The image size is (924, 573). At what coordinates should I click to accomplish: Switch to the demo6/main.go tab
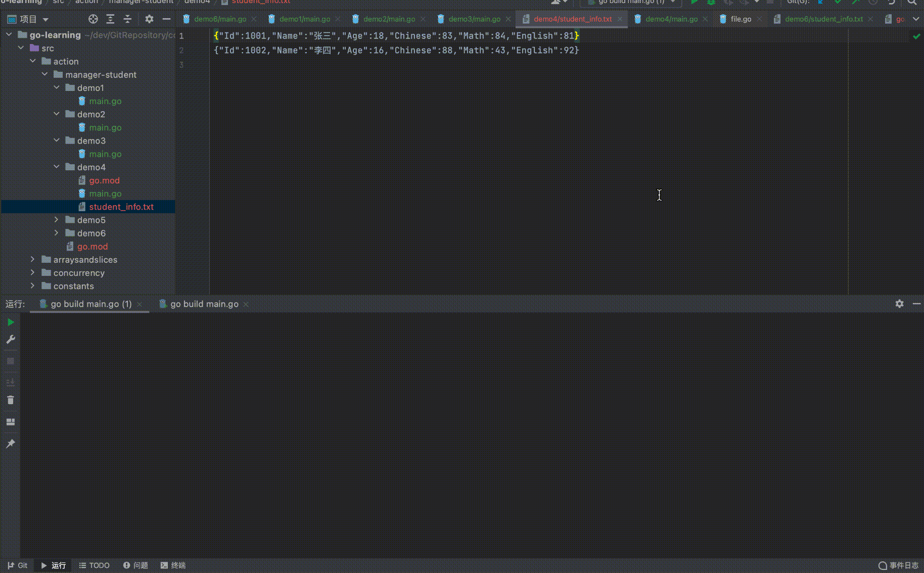coord(220,19)
